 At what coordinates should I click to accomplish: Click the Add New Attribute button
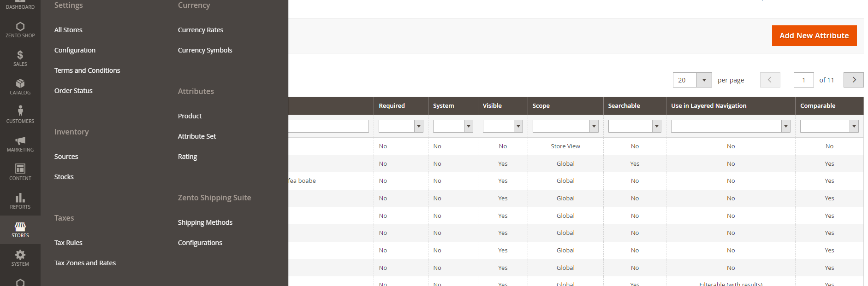click(x=814, y=35)
